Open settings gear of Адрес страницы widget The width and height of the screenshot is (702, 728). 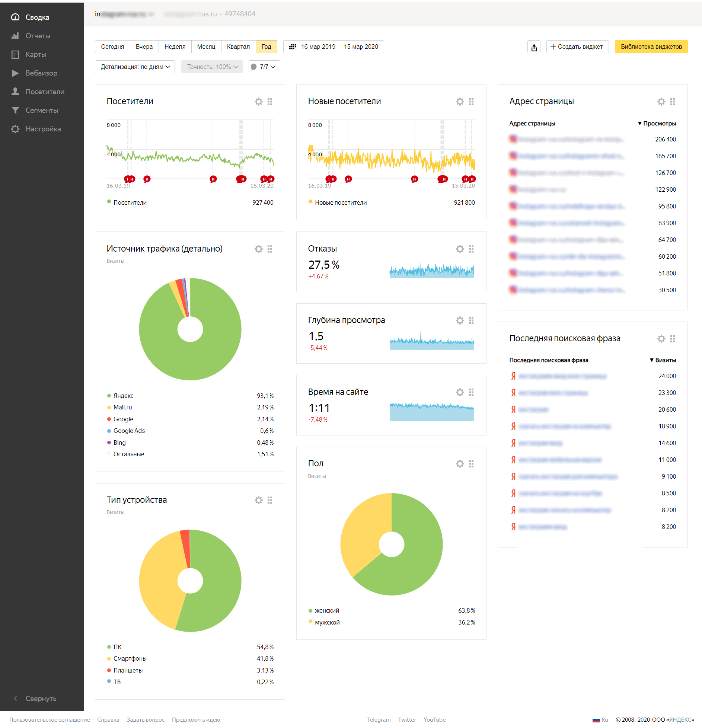(661, 102)
